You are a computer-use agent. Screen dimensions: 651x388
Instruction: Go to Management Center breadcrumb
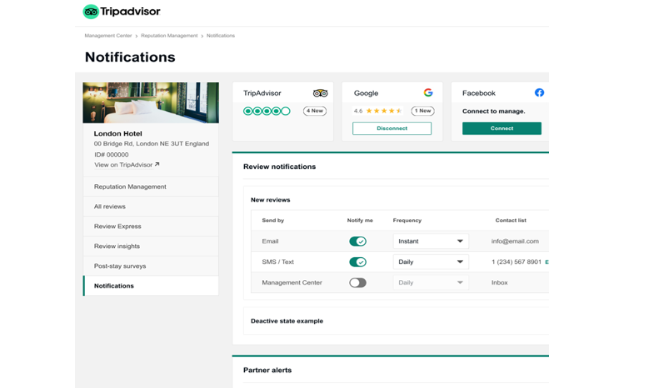(108, 36)
